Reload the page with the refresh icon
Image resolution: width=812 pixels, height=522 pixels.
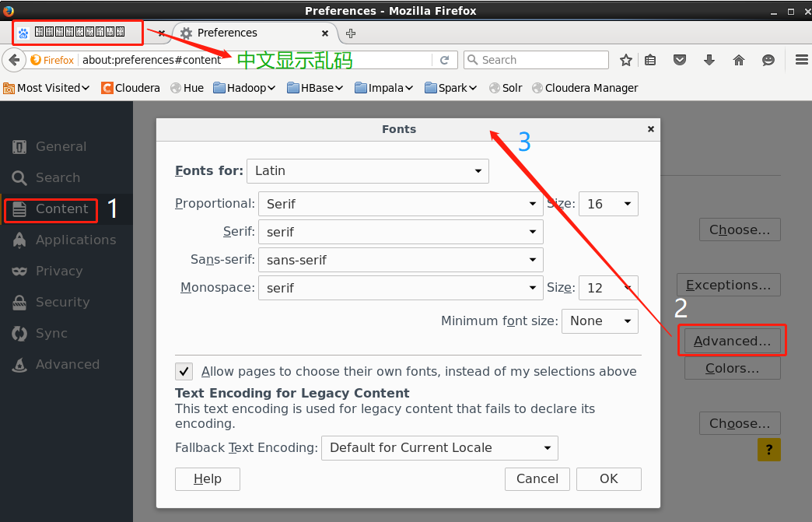(444, 60)
